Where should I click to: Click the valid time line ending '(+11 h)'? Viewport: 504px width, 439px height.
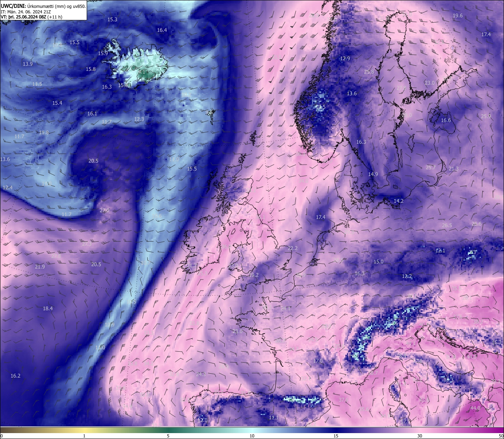click(x=31, y=17)
